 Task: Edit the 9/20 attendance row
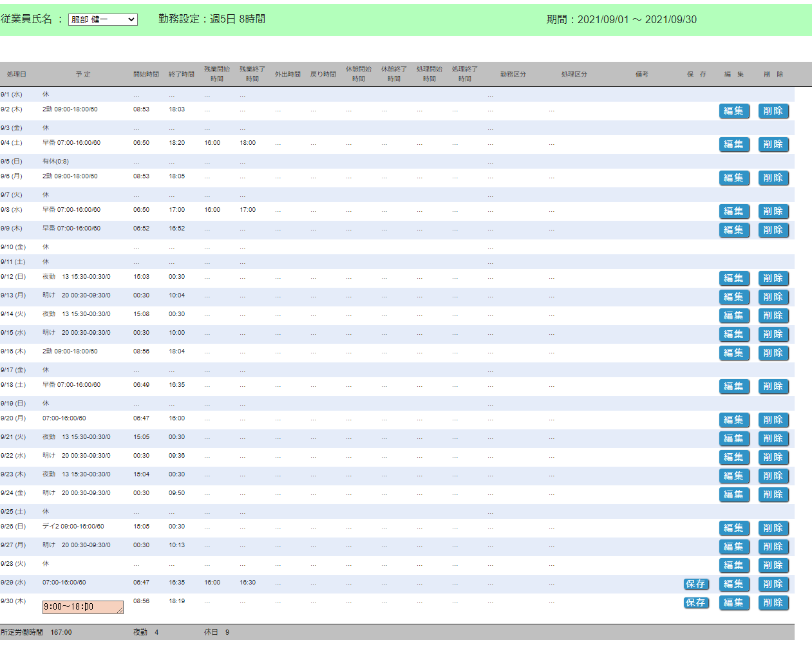click(733, 420)
